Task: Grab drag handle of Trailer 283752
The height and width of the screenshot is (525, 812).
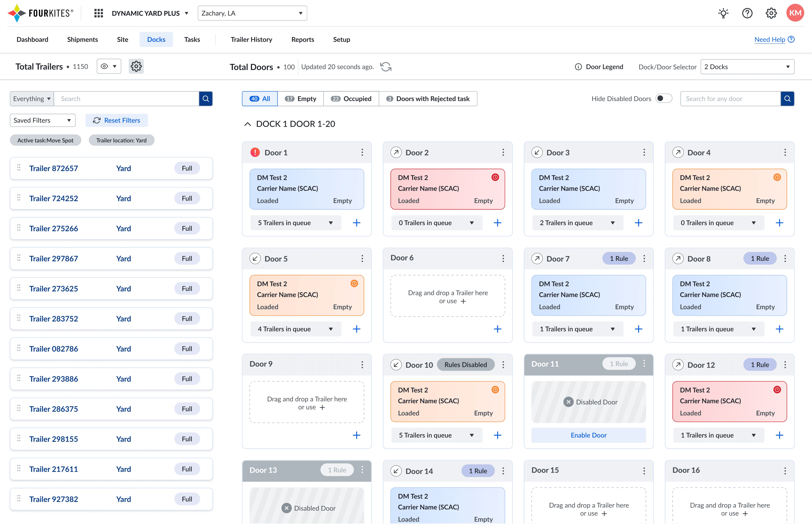Action: click(19, 318)
